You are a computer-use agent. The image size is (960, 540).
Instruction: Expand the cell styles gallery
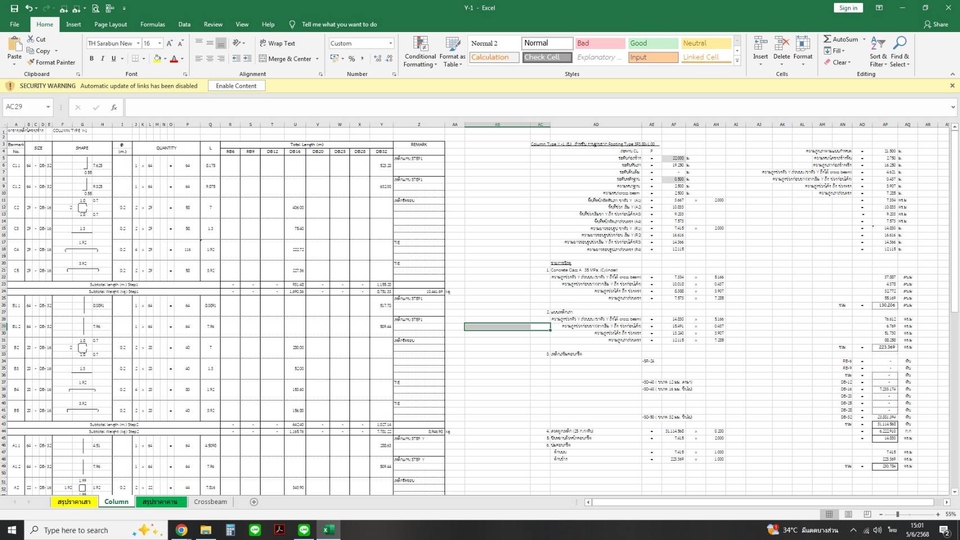[737, 62]
